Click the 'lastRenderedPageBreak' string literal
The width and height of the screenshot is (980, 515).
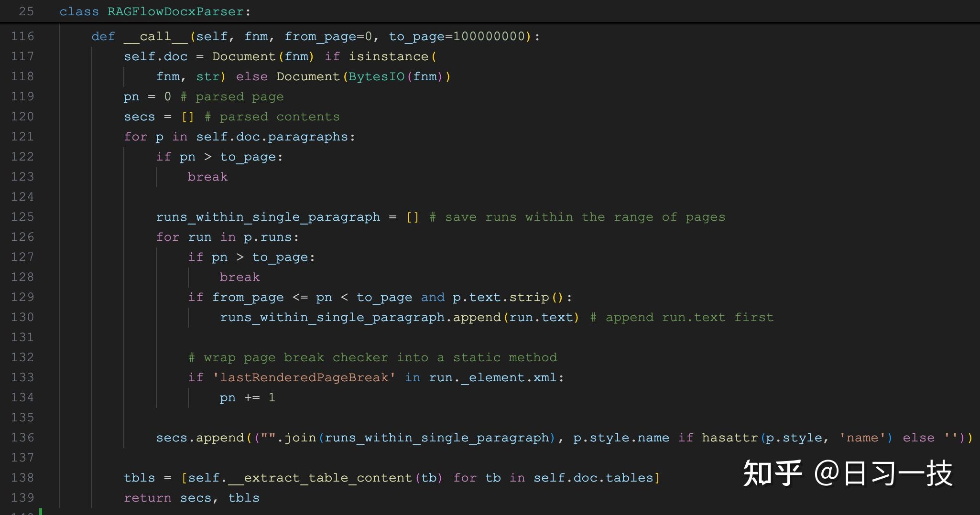click(303, 377)
